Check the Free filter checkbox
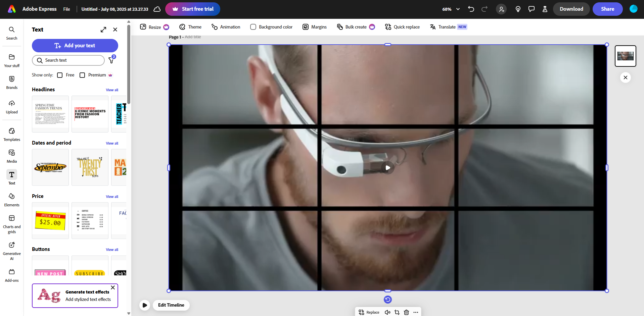The height and width of the screenshot is (316, 644). point(60,75)
